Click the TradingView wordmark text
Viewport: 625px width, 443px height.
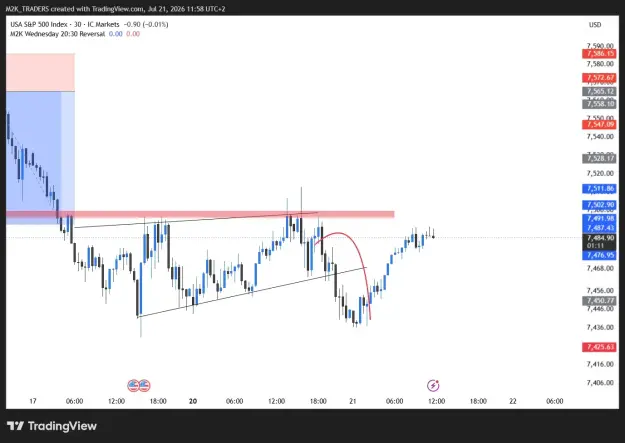[62, 426]
